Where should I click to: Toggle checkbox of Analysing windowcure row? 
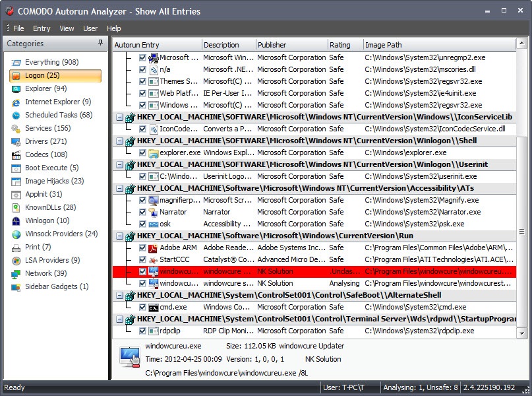(142, 284)
